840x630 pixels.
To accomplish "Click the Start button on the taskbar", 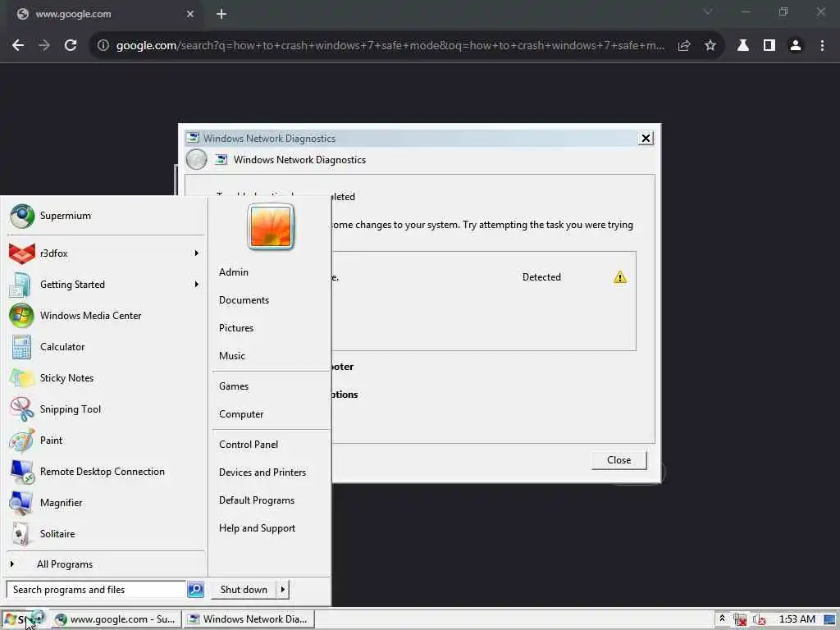I will [25, 619].
